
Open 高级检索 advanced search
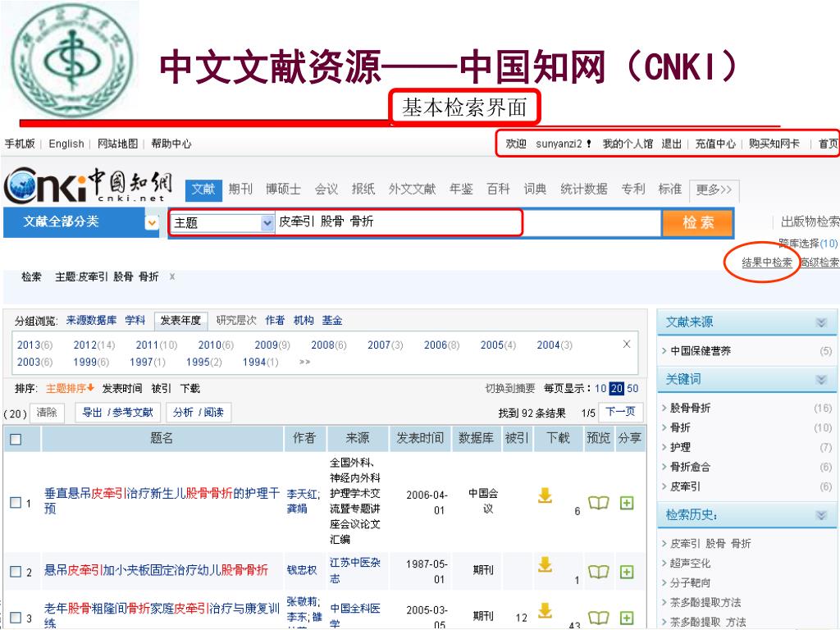[819, 262]
